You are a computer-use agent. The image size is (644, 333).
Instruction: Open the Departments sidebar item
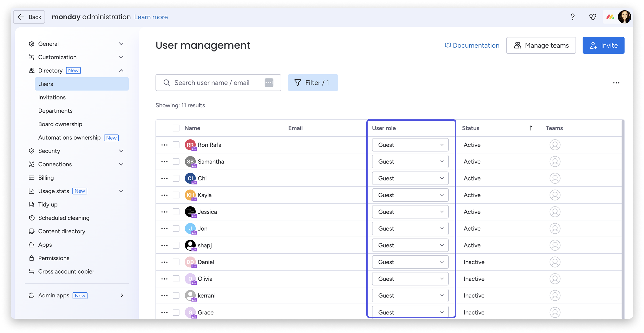click(x=55, y=111)
